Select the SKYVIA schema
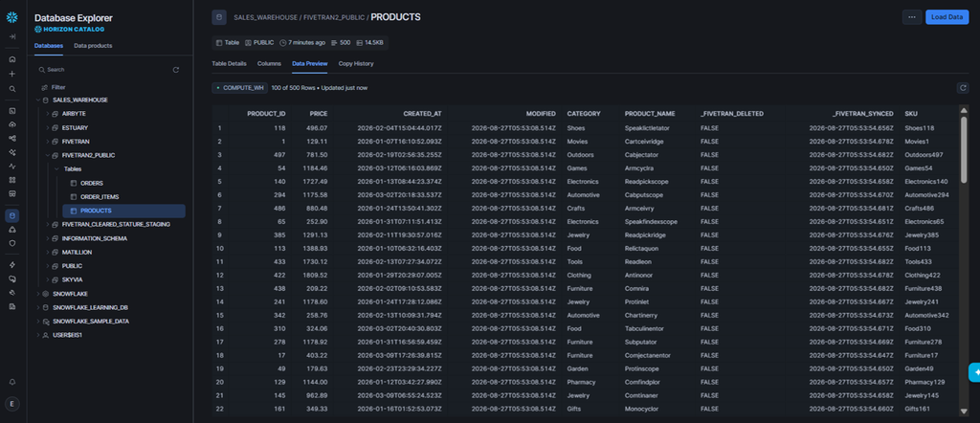 (73, 279)
